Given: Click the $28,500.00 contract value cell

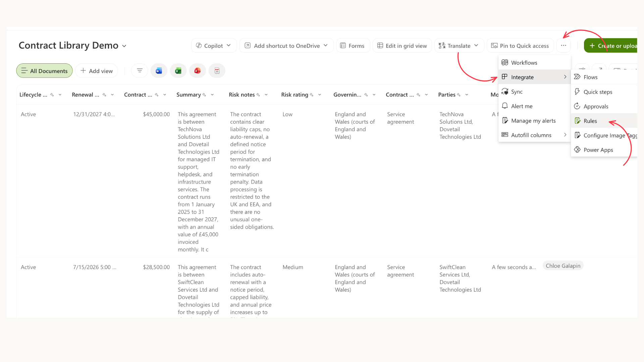Looking at the screenshot, I should pyautogui.click(x=156, y=267).
